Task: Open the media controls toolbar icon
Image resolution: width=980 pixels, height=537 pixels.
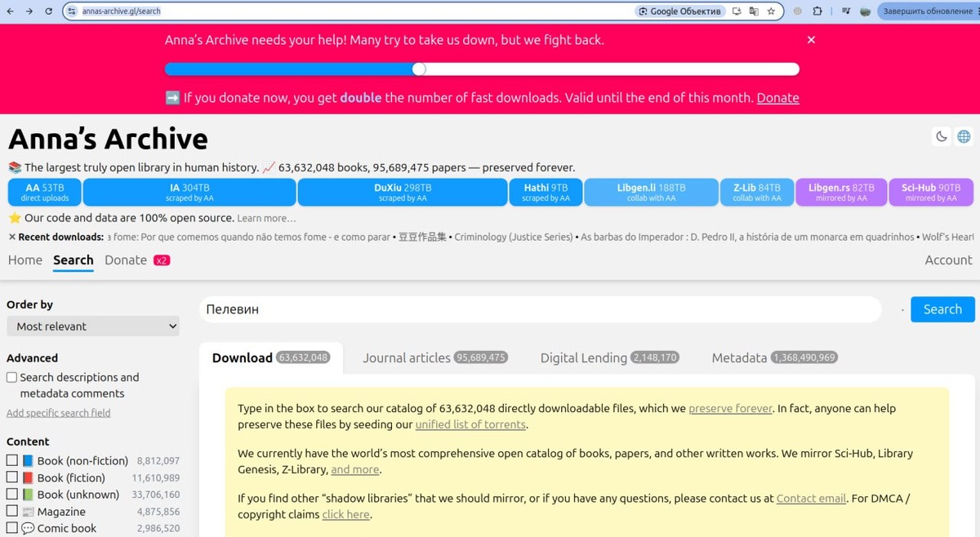Action: [x=846, y=11]
